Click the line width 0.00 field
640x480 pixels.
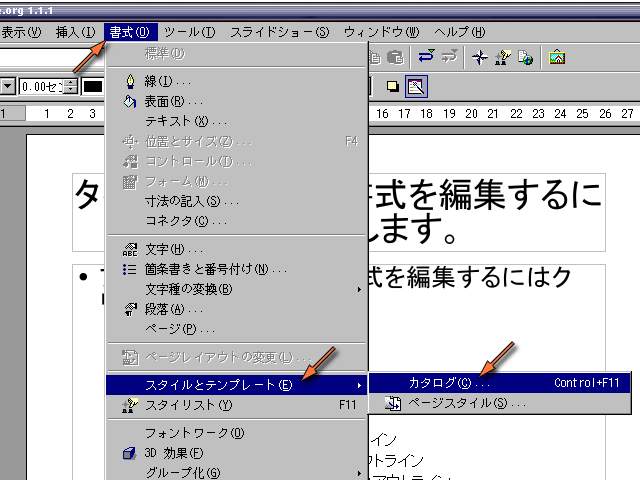click(x=41, y=87)
